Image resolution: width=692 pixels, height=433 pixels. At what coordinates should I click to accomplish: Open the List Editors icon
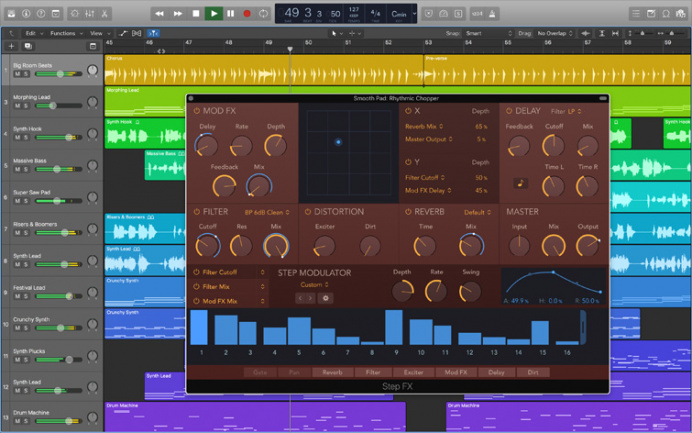pos(636,14)
